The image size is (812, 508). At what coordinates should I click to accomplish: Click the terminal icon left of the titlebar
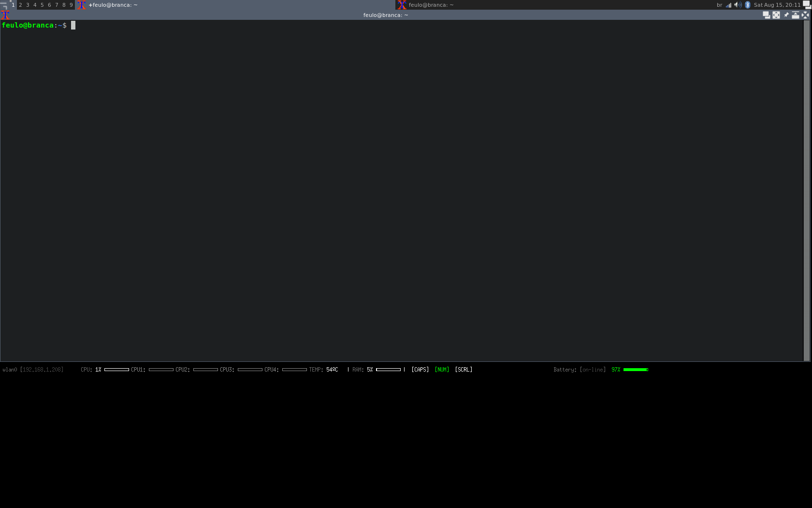(x=5, y=15)
